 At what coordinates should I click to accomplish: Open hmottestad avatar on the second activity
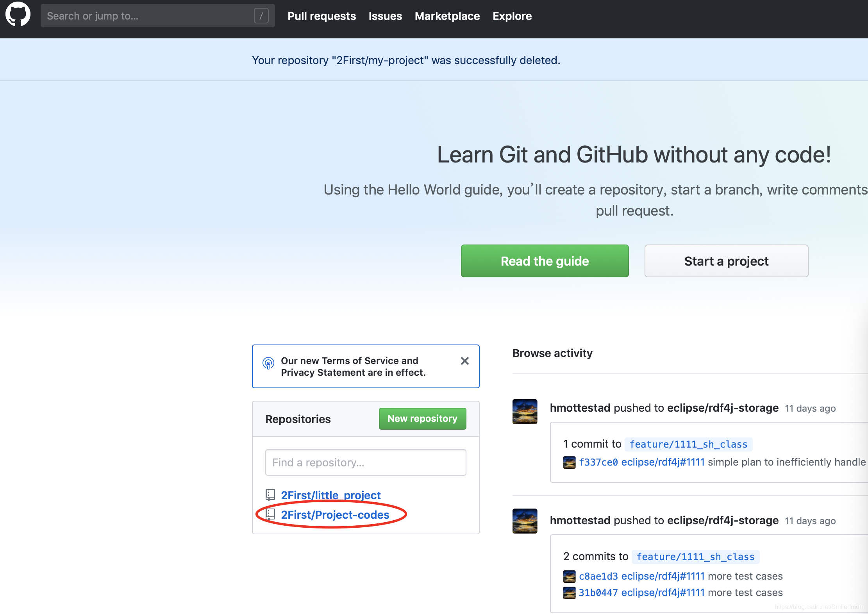pos(525,521)
